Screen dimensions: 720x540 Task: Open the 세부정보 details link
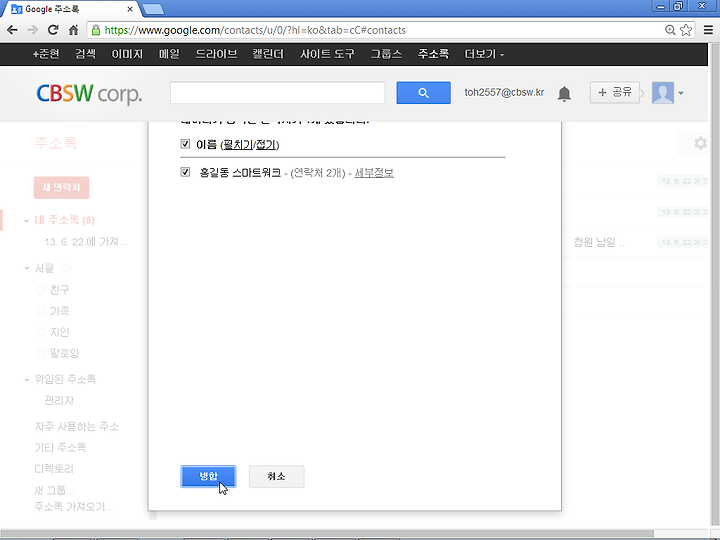click(x=374, y=173)
